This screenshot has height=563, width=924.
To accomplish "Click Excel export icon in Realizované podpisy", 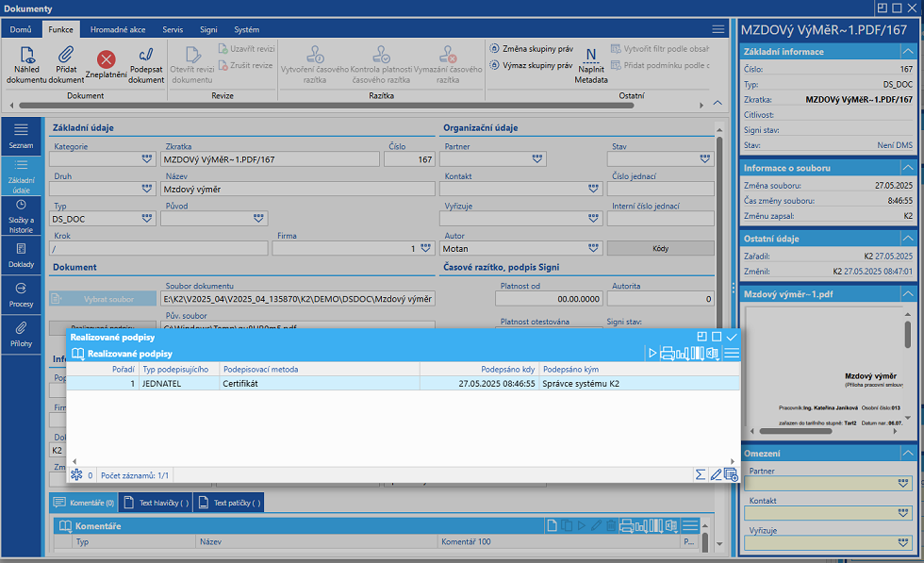I will point(713,353).
